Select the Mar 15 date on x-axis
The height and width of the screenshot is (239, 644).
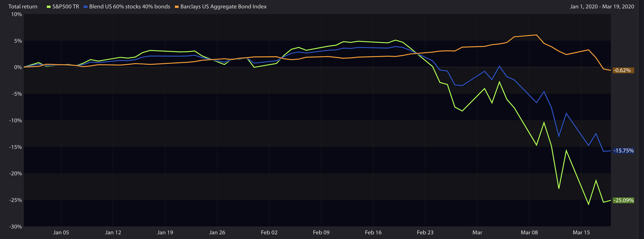pos(581,232)
